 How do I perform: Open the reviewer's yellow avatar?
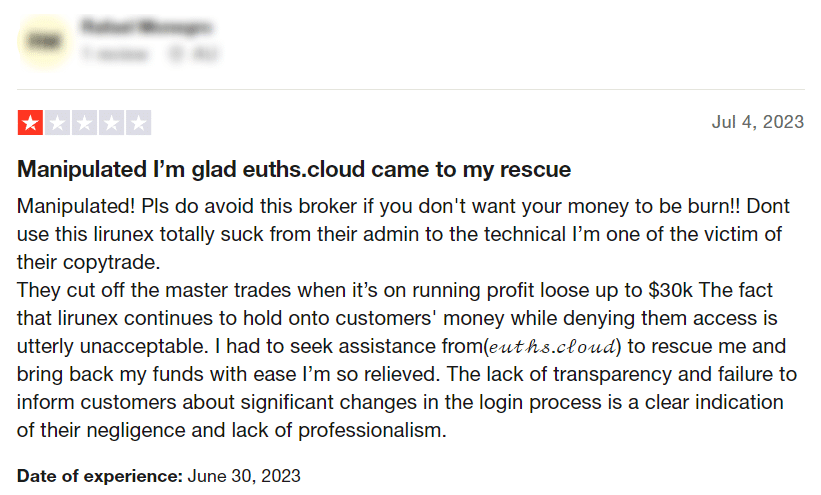pos(44,41)
